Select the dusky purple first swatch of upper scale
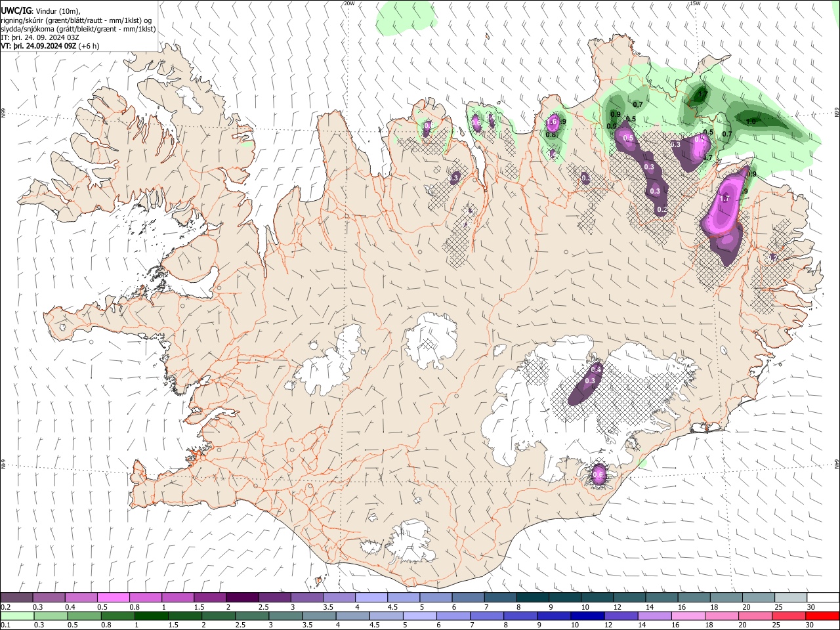This screenshot has height=630, width=840. pos(17,597)
